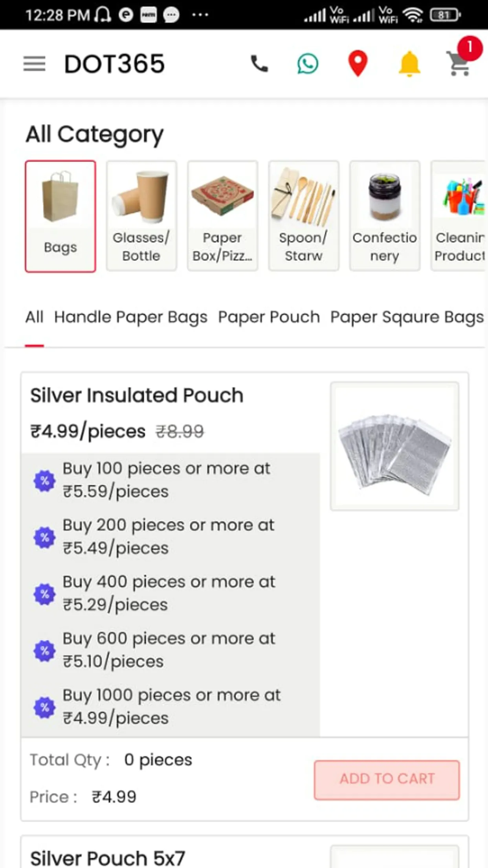
Task: Select the Glasses/Bottle category
Action: (141, 216)
